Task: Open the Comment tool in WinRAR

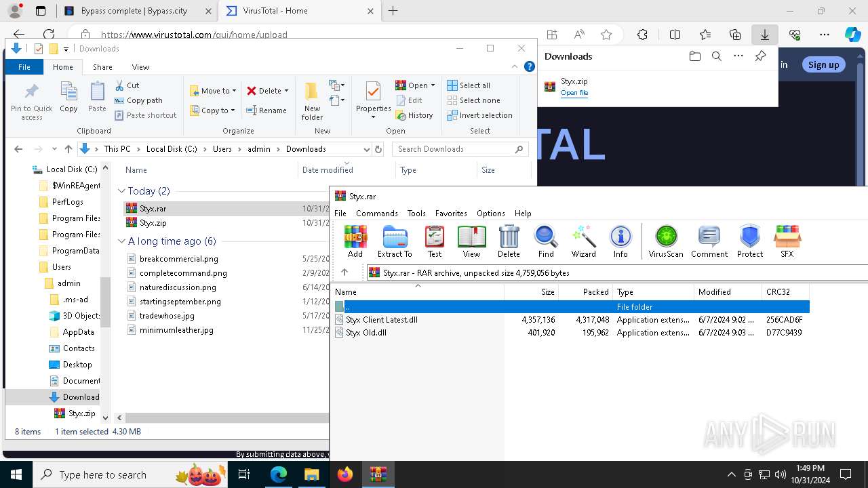Action: click(x=709, y=242)
